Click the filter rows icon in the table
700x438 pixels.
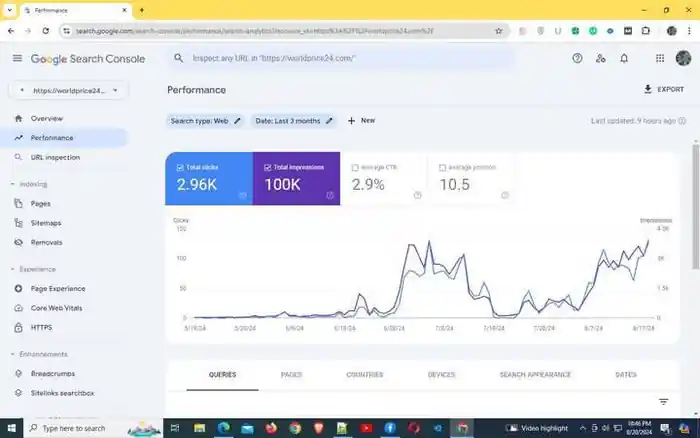[663, 402]
